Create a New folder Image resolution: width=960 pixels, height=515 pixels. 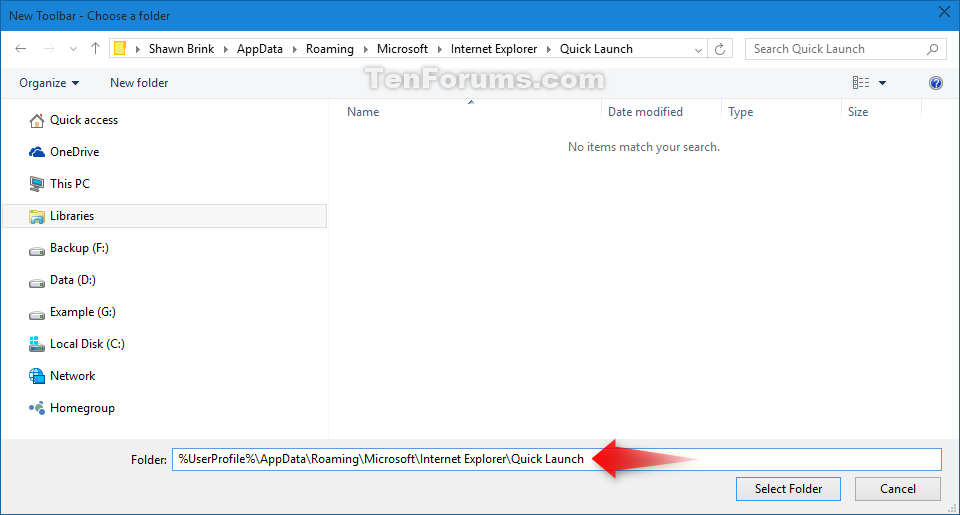pos(139,83)
